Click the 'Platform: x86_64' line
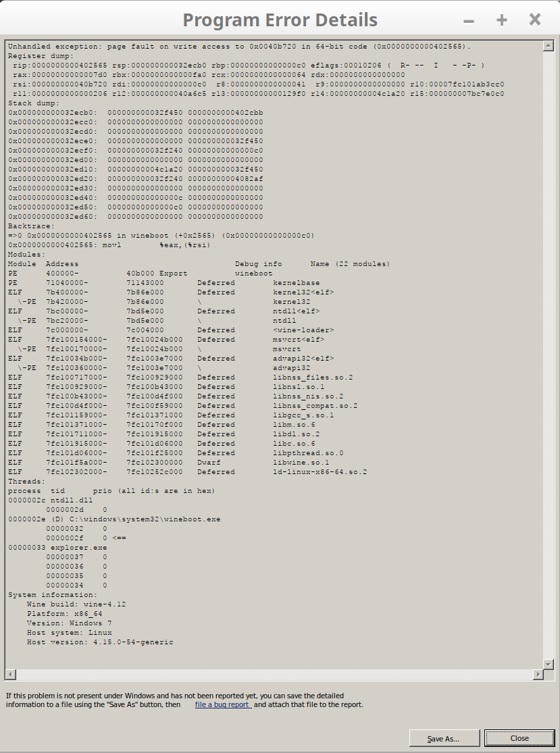Image resolution: width=560 pixels, height=753 pixels. click(x=64, y=614)
